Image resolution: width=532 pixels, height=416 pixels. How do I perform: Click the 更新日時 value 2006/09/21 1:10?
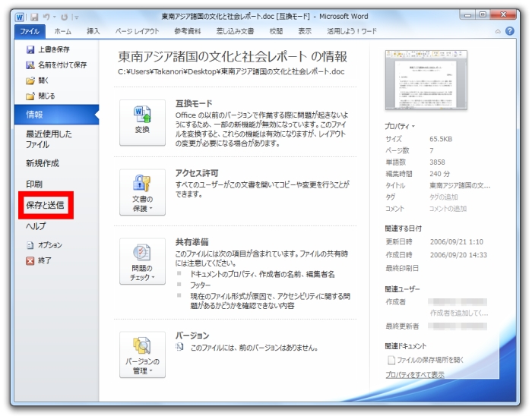click(x=456, y=241)
